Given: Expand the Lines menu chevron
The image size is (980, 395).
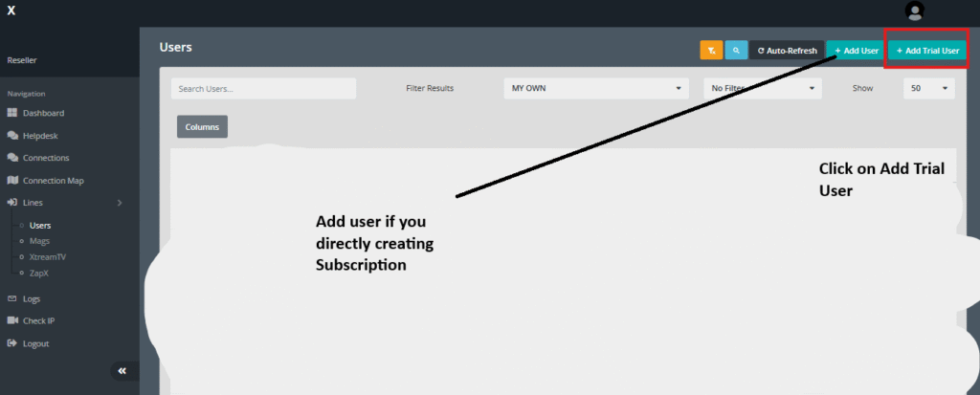Looking at the screenshot, I should pyautogui.click(x=119, y=203).
